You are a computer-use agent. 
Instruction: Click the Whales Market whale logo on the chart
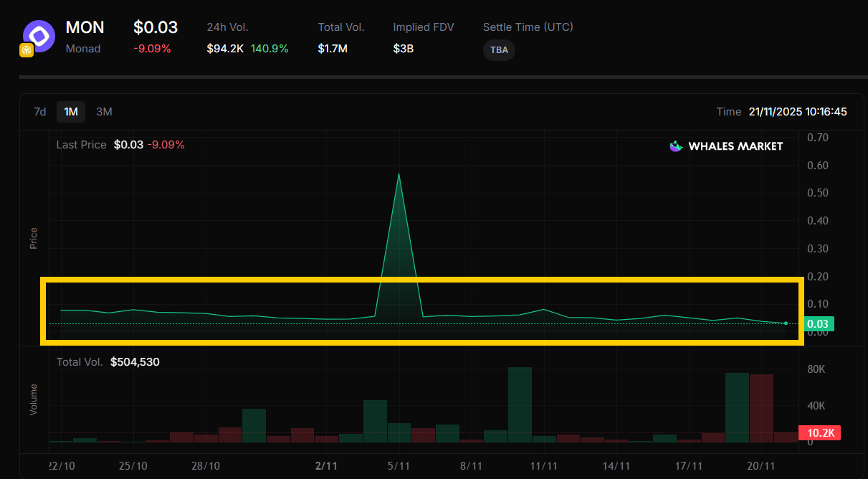coord(674,146)
